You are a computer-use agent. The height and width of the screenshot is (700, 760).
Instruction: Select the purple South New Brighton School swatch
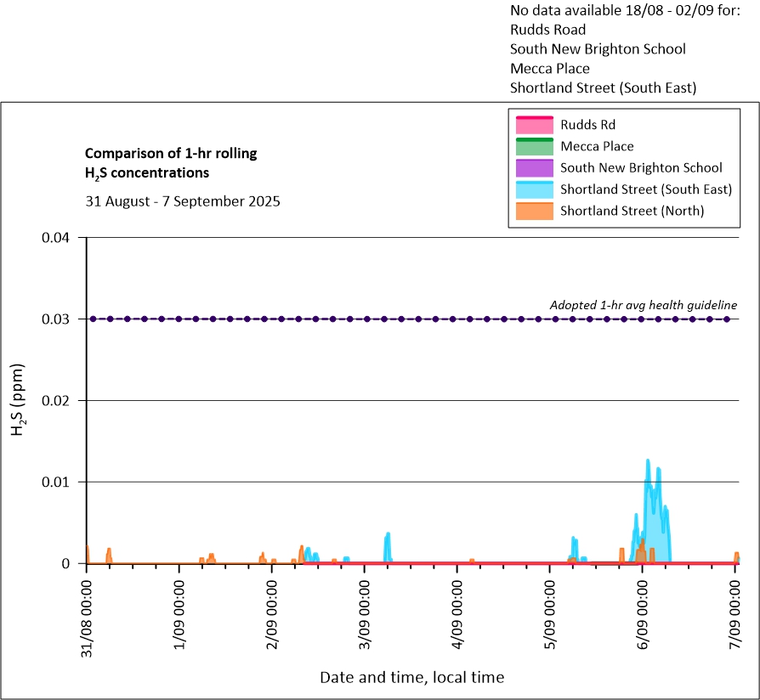pyautogui.click(x=532, y=168)
